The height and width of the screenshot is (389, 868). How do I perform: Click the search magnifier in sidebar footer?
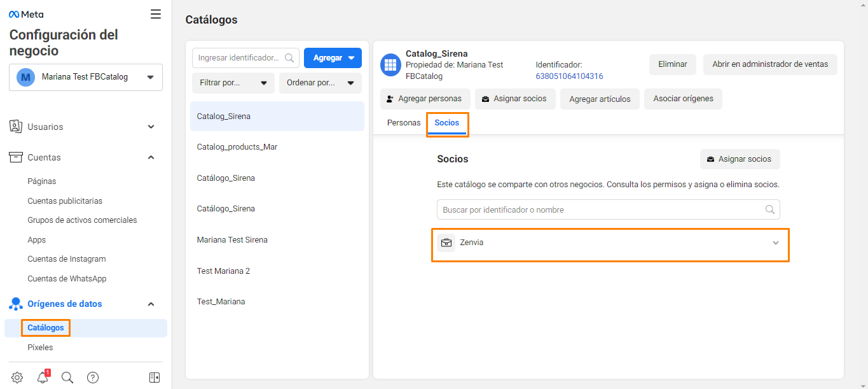67,378
